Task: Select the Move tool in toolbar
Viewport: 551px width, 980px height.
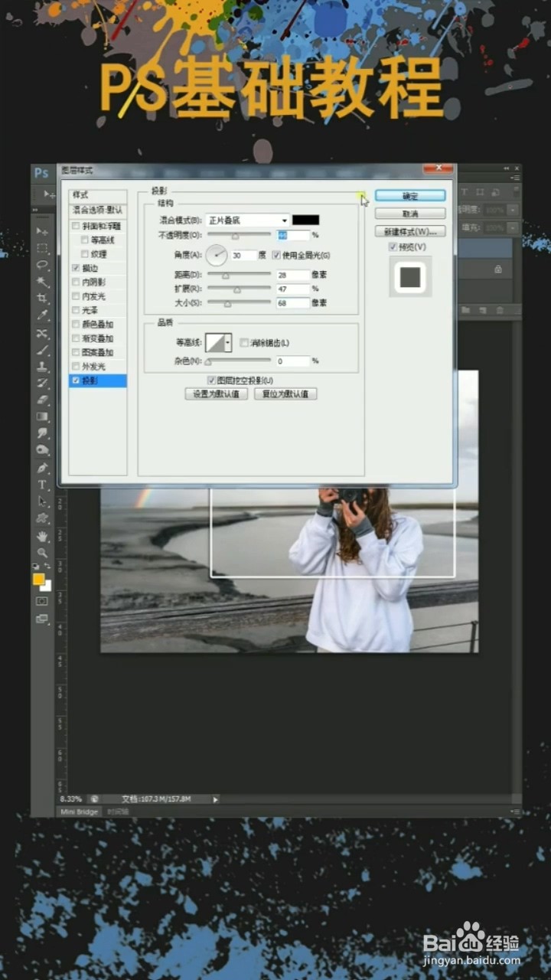Action: [42, 231]
